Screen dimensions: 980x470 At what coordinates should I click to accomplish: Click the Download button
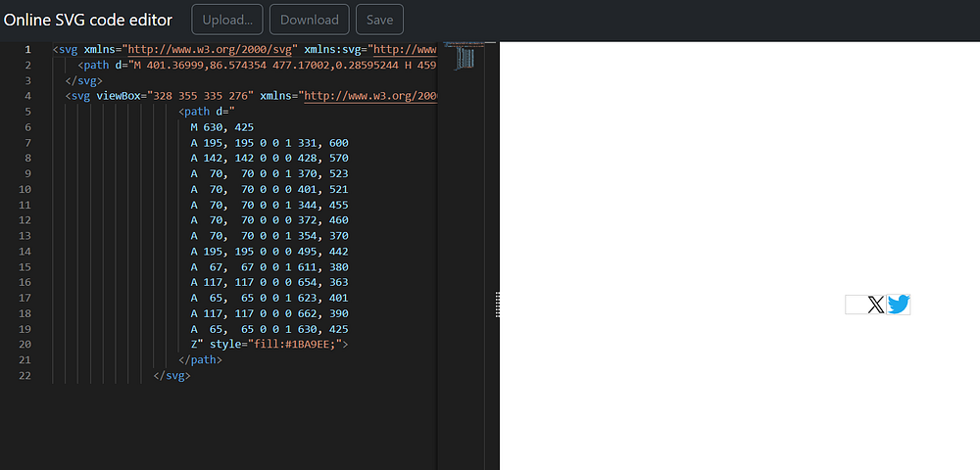[x=310, y=20]
